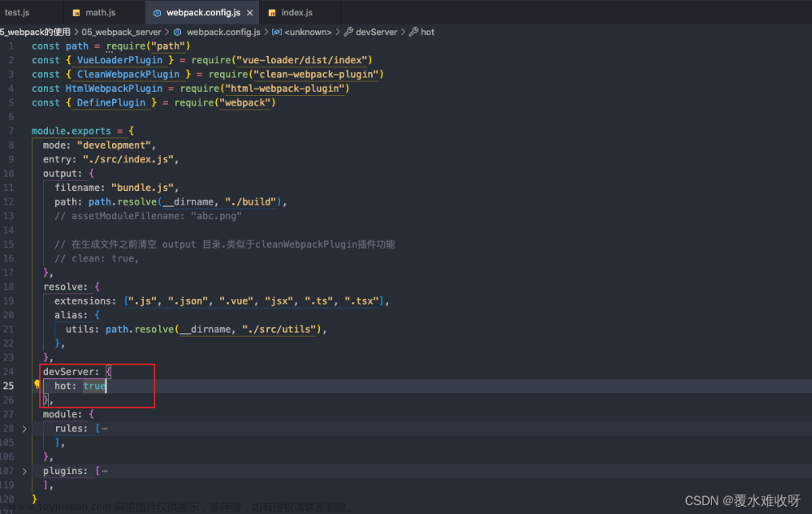Screen dimensions: 812x514
Task: Click the "bundle.js" filename value
Action: pos(142,188)
